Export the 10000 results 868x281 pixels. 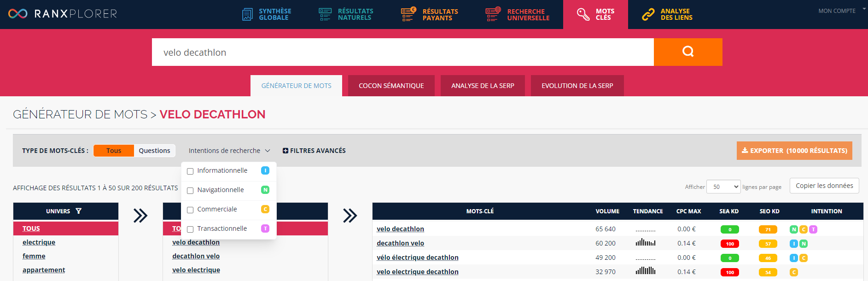tap(794, 151)
